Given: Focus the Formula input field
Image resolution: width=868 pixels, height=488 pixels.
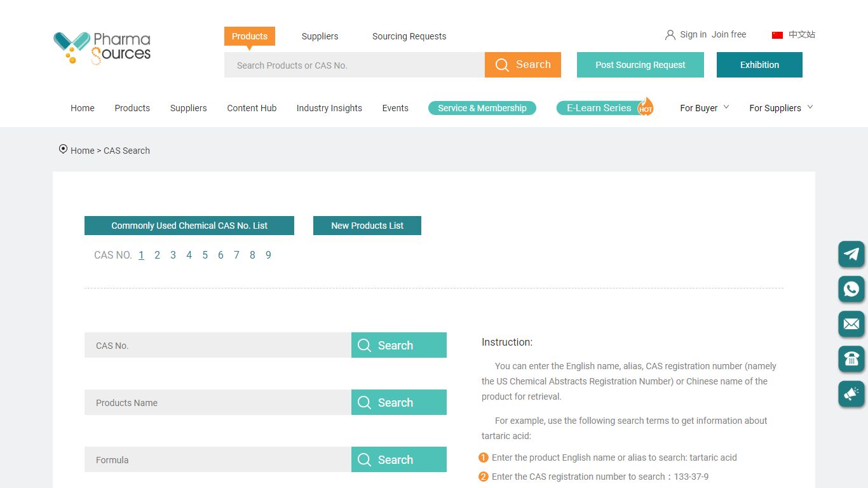Looking at the screenshot, I should coord(218,459).
